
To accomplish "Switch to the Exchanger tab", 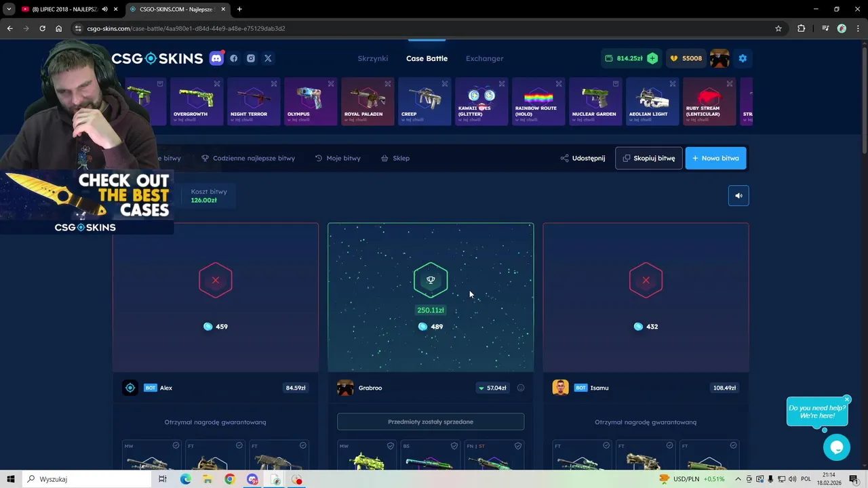I will (x=484, y=58).
